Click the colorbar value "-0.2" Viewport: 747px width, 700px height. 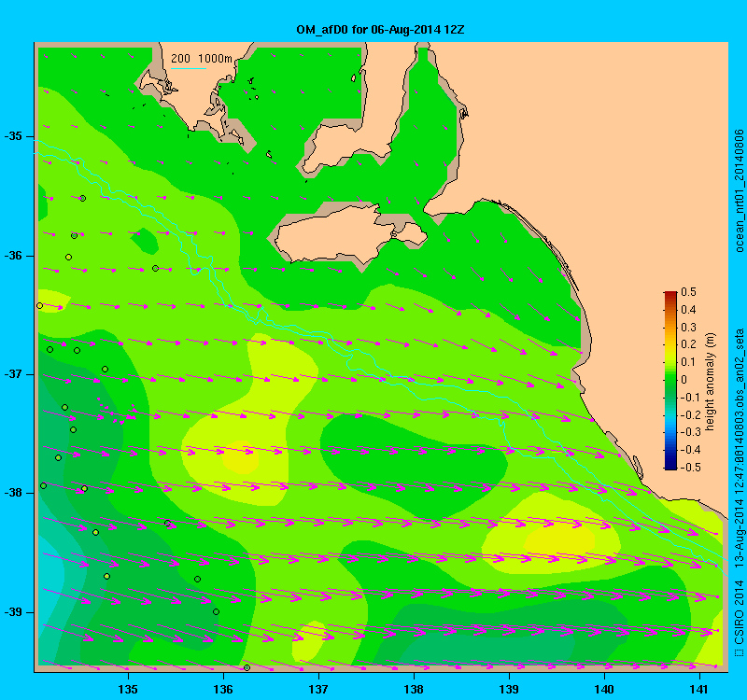[690, 414]
